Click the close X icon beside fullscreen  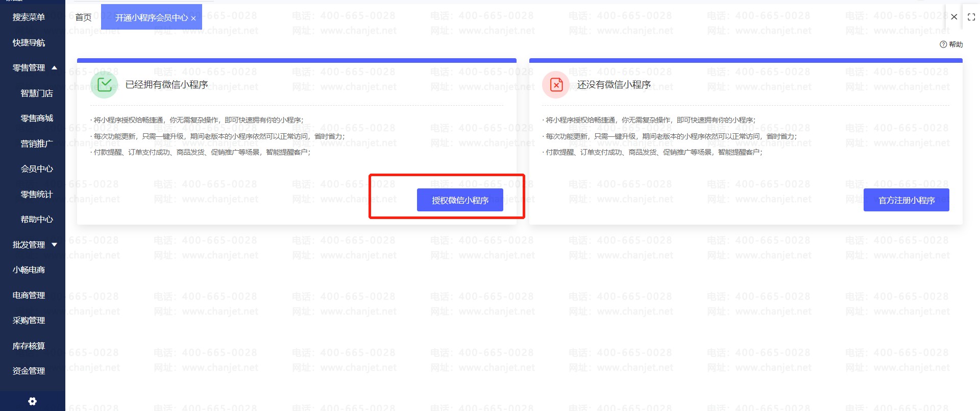[x=954, y=17]
